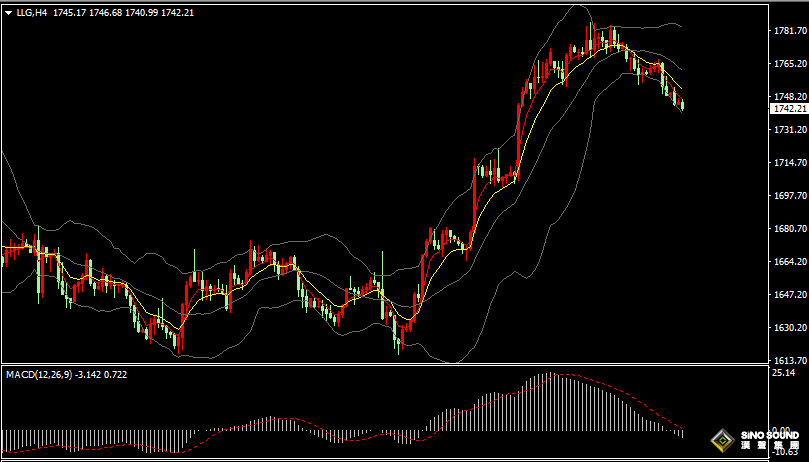
Task: Click the 1781.00 price axis label
Action: [x=789, y=31]
